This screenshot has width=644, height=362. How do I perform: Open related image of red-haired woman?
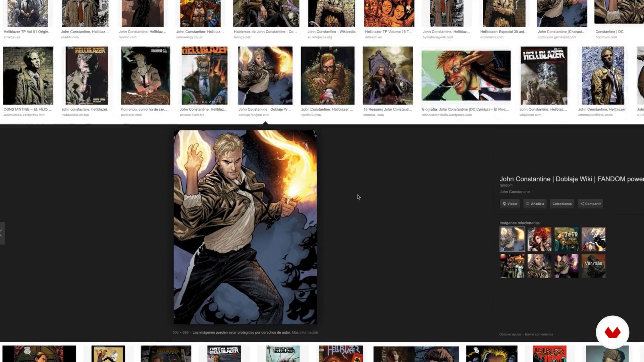click(539, 239)
